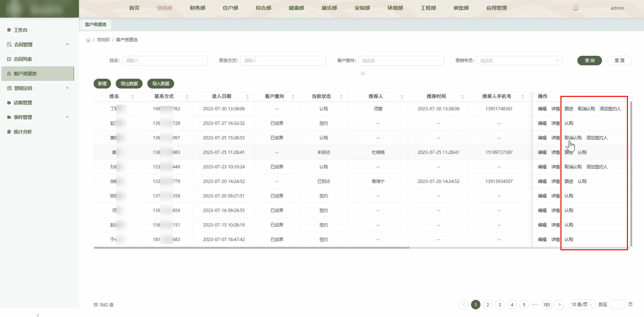Go to previous page arrow
The image size is (644, 317).
(463, 305)
